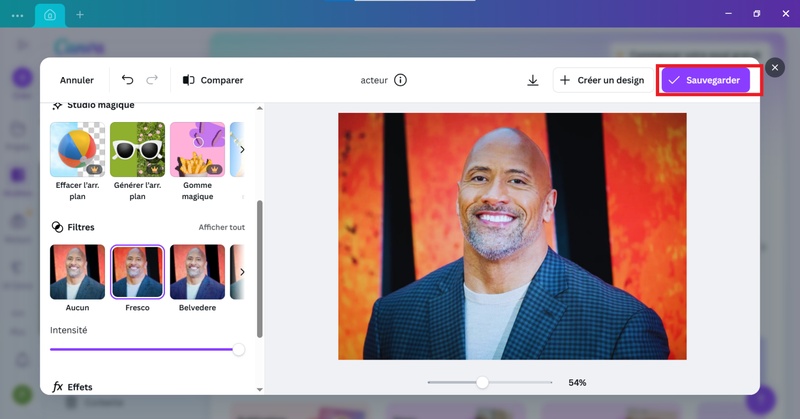
Task: Open the image info icon next to acteur
Action: coord(401,80)
